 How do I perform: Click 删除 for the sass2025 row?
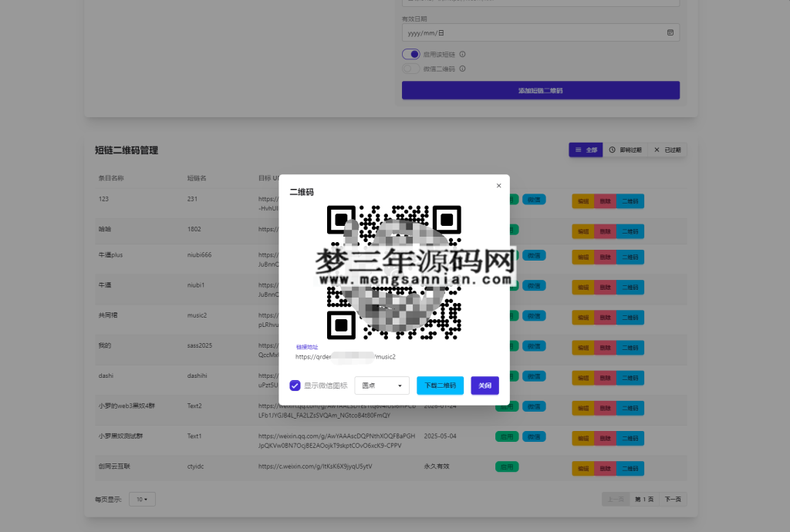coord(605,348)
